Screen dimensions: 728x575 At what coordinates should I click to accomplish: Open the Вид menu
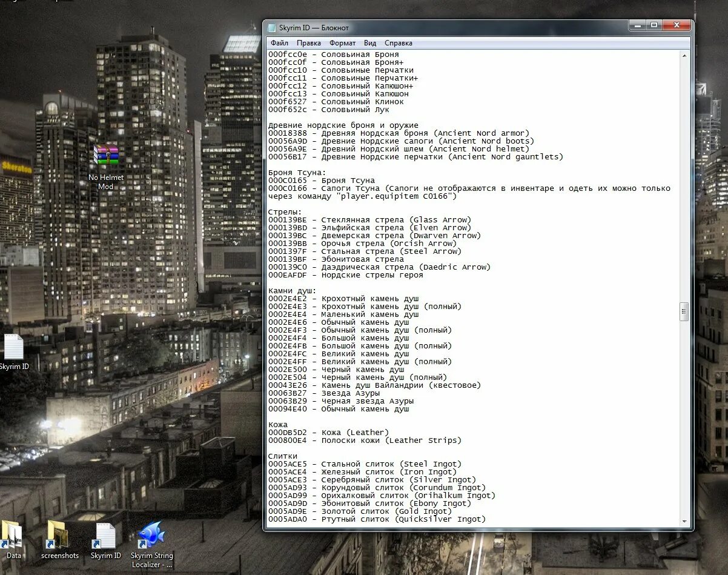(370, 43)
